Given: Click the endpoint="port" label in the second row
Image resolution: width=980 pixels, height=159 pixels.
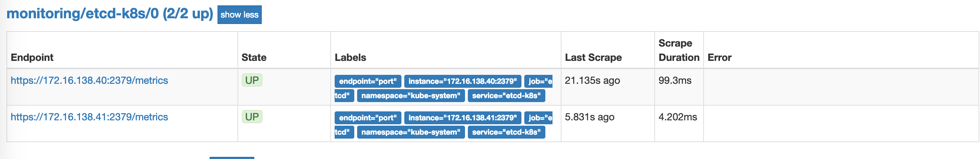Looking at the screenshot, I should 367,118.
